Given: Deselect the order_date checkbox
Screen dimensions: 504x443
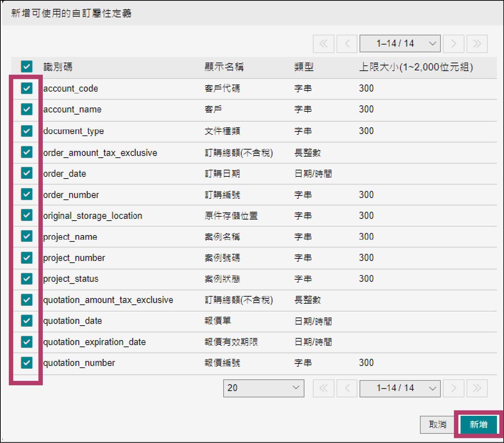Looking at the screenshot, I should click(27, 173).
